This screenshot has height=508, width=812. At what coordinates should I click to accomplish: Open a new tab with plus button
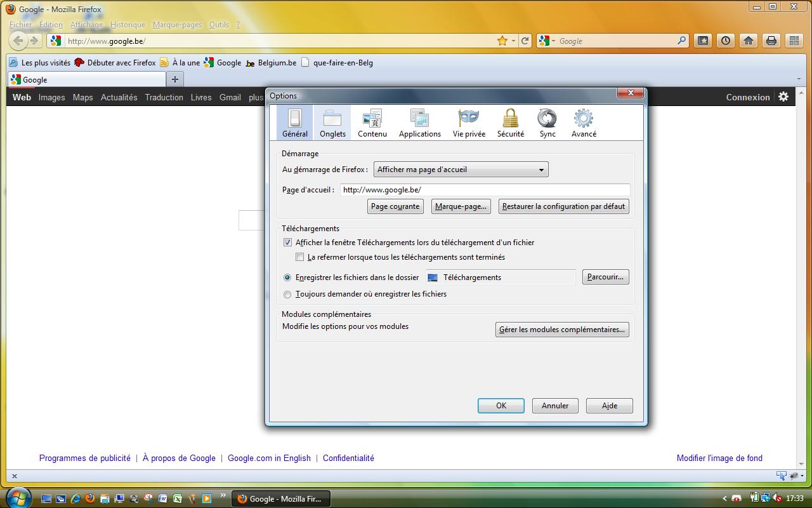click(175, 79)
